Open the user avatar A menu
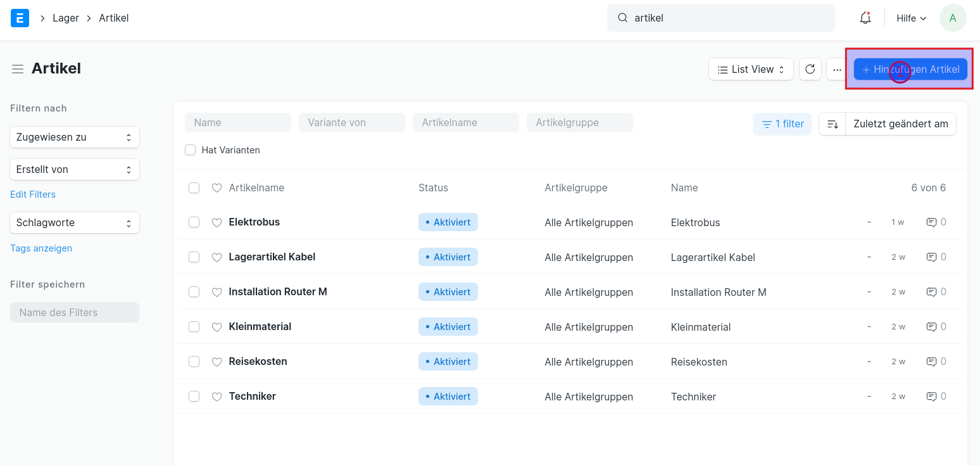This screenshot has width=980, height=465. pyautogui.click(x=953, y=18)
